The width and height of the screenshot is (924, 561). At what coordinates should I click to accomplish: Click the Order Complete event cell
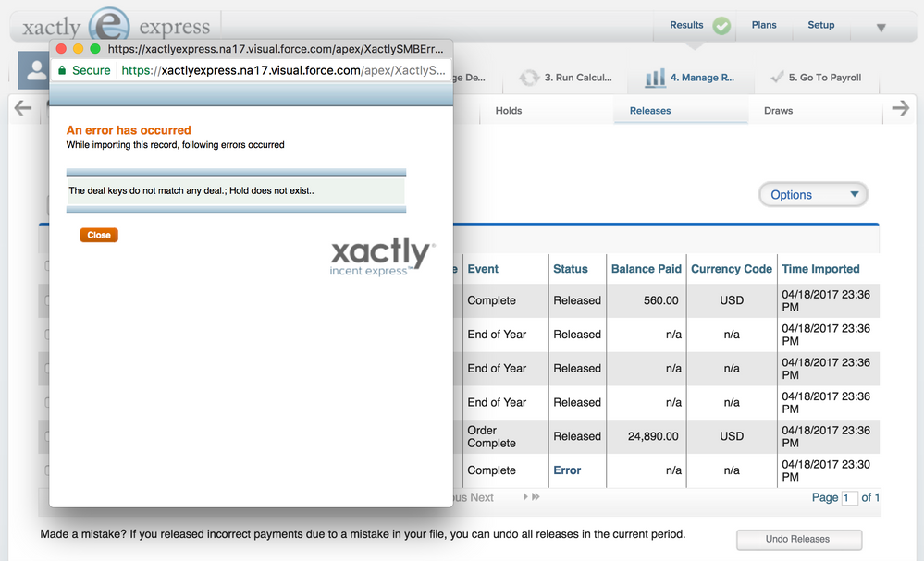[x=491, y=437]
